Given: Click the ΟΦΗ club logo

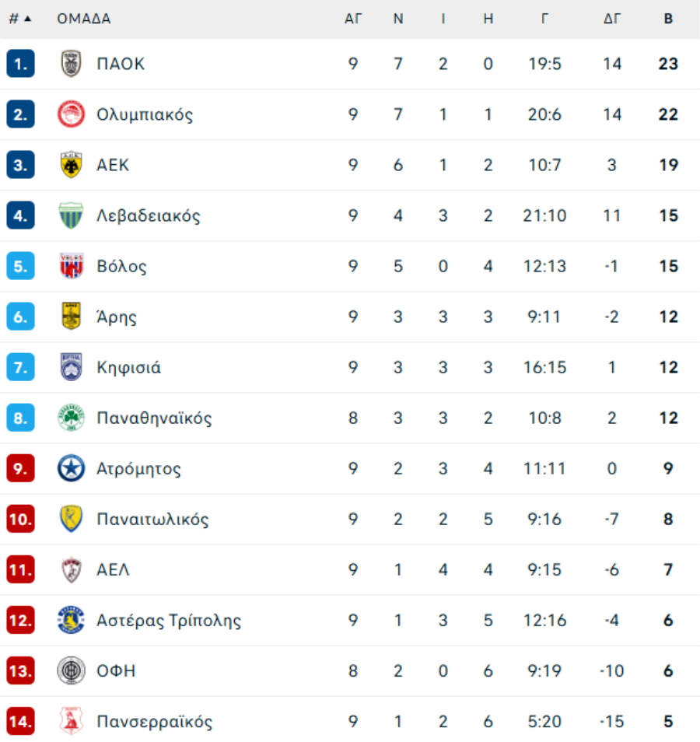Looking at the screenshot, I should coord(72,670).
